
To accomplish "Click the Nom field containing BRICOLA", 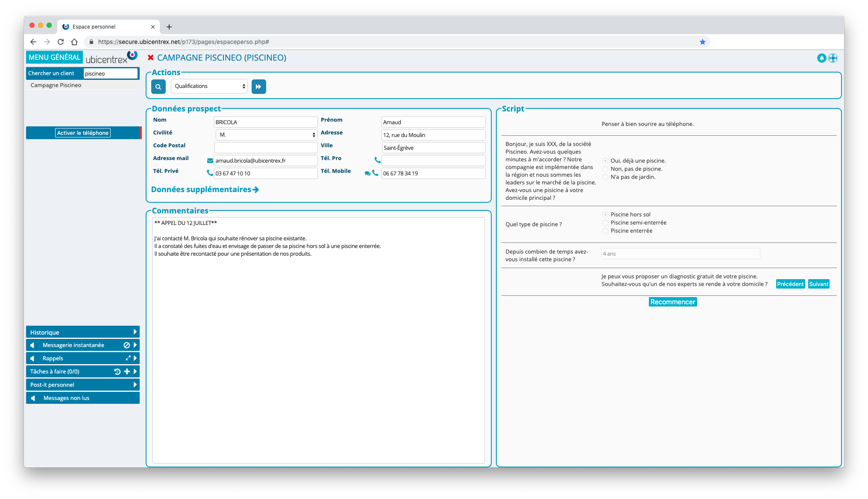I will point(266,122).
